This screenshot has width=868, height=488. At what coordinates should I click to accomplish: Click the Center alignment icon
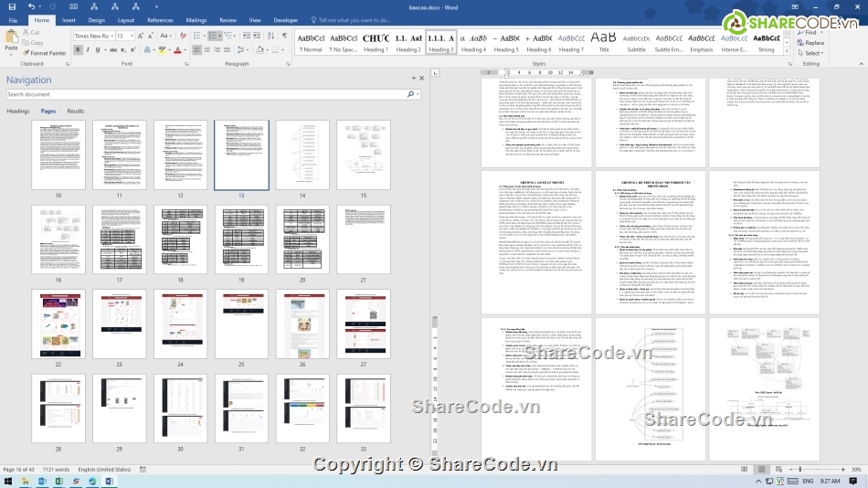pyautogui.click(x=208, y=50)
